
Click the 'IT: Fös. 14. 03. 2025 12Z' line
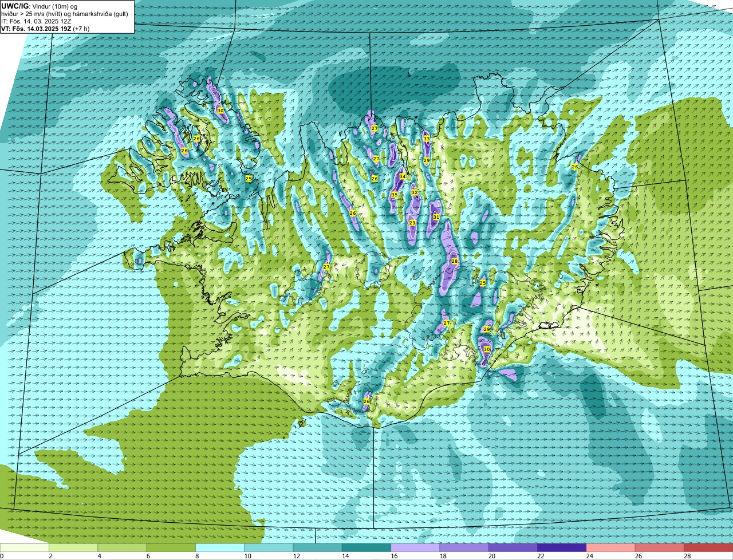(x=36, y=21)
